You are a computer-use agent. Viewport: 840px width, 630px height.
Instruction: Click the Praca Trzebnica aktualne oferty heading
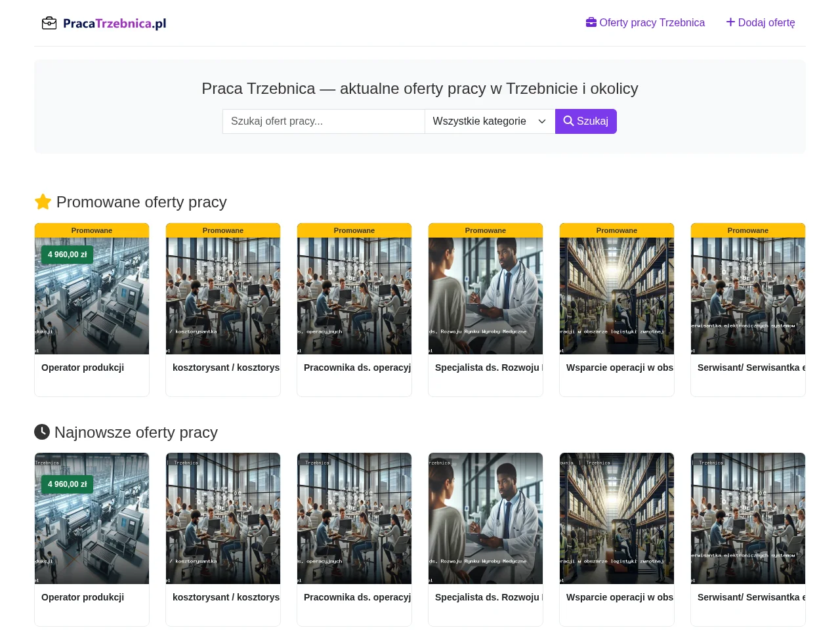pyautogui.click(x=420, y=89)
